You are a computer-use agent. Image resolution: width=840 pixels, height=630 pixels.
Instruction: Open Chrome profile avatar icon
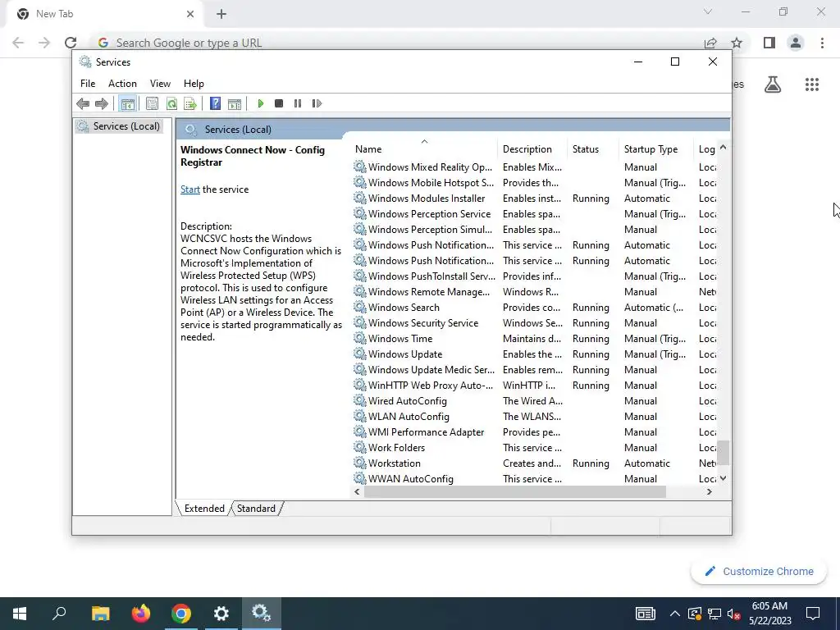click(796, 43)
